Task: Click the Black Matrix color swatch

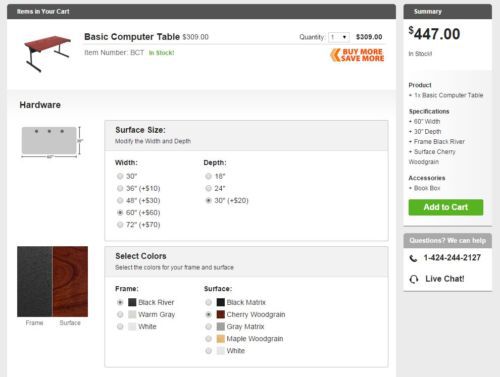Action: coord(221,302)
